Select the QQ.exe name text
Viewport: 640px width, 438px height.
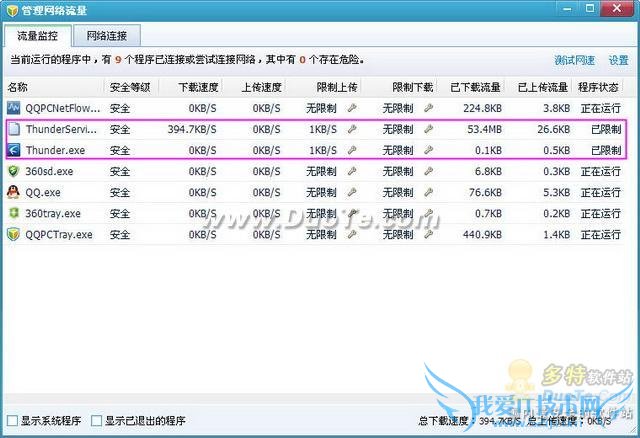43,192
